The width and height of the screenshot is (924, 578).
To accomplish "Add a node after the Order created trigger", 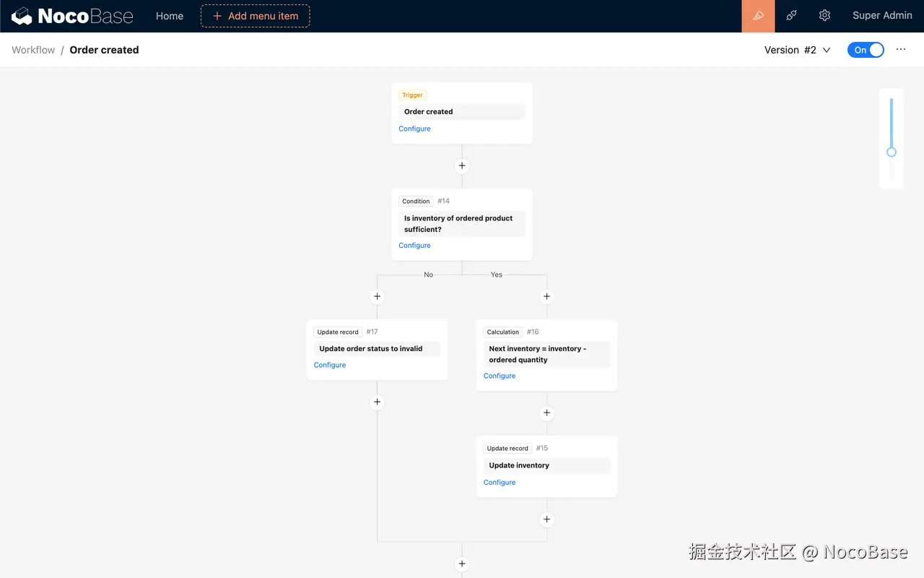I will tap(461, 165).
